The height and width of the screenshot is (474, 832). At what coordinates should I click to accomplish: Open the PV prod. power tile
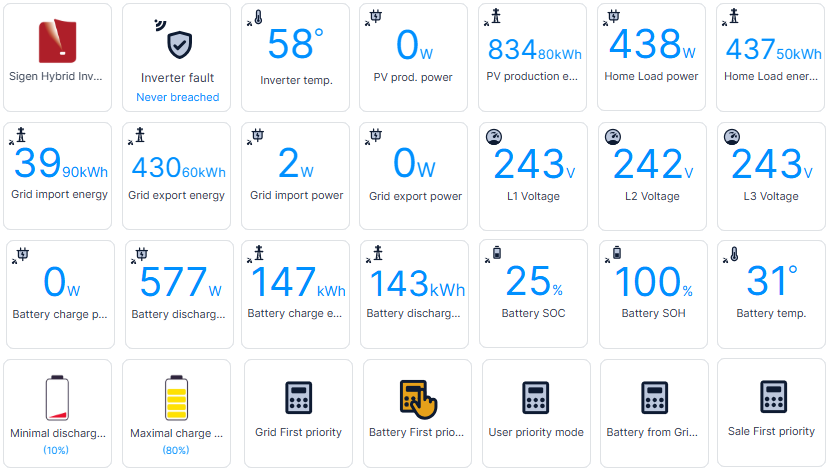tap(416, 56)
